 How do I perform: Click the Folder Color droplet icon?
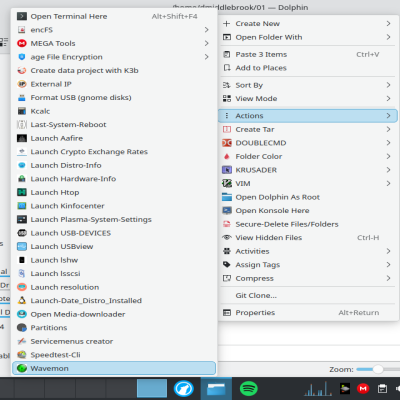pyautogui.click(x=227, y=156)
